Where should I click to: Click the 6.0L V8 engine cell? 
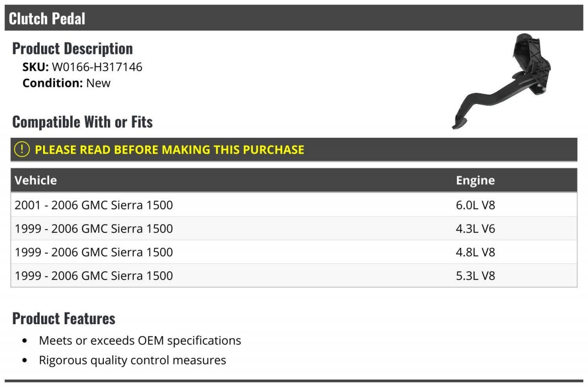pos(475,205)
